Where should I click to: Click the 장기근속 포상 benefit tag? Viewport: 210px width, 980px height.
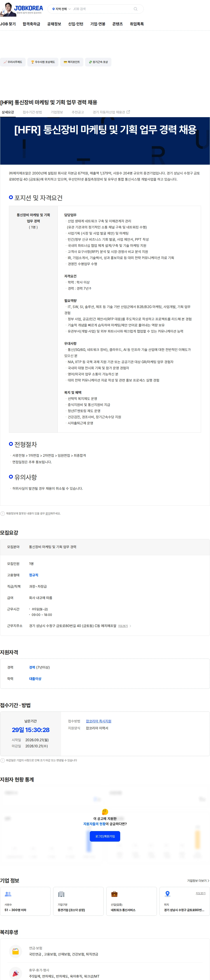pyautogui.click(x=98, y=62)
